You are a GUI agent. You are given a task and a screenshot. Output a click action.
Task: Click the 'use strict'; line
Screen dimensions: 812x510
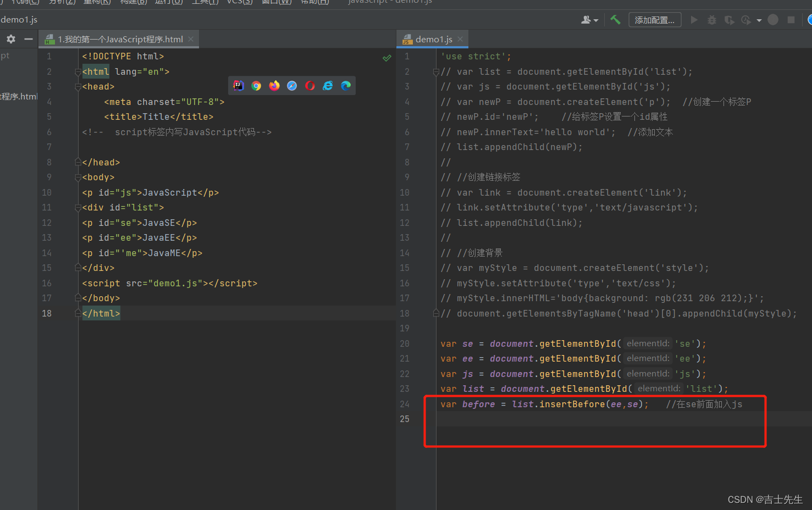point(476,57)
